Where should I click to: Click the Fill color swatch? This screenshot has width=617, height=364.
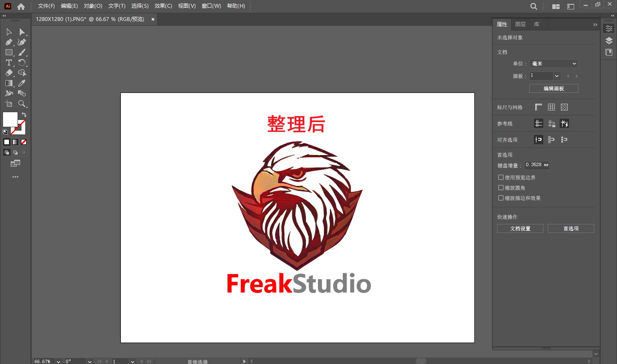[x=10, y=119]
